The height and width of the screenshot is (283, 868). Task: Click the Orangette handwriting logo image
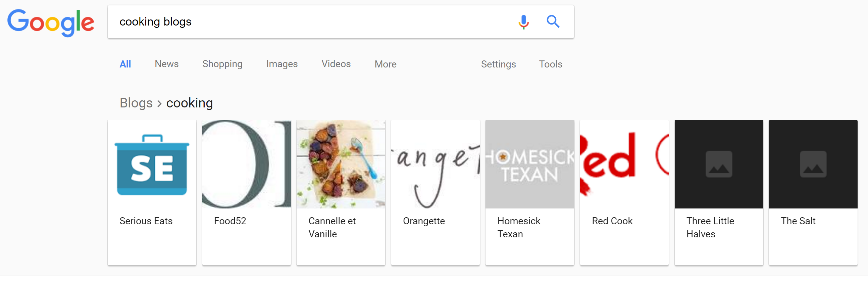(436, 164)
